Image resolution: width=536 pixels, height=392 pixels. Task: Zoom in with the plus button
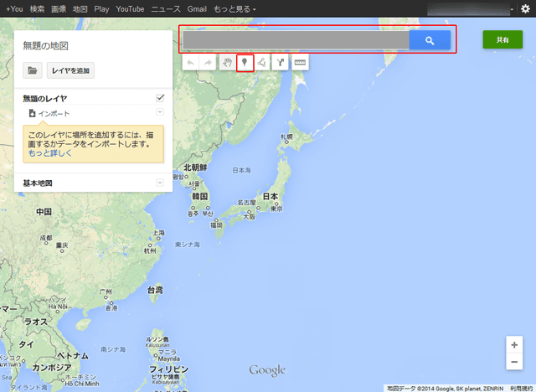click(514, 345)
